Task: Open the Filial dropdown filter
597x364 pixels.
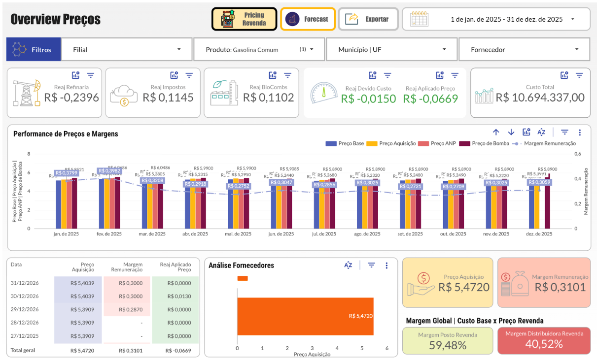Action: tap(127, 49)
